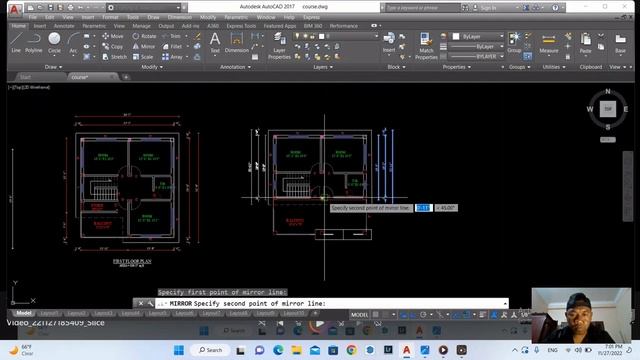Switch to the Annotate ribbon tab
Viewport: 640px width, 360px height.
64,26
